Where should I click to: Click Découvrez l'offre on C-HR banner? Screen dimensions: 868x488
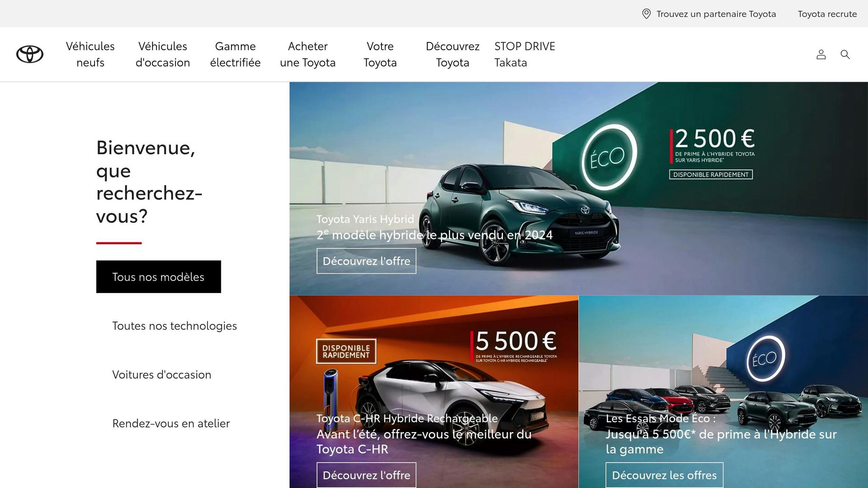[366, 475]
